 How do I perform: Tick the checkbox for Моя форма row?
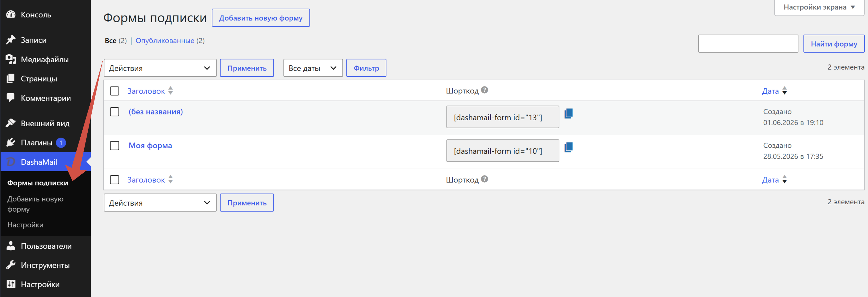point(114,145)
